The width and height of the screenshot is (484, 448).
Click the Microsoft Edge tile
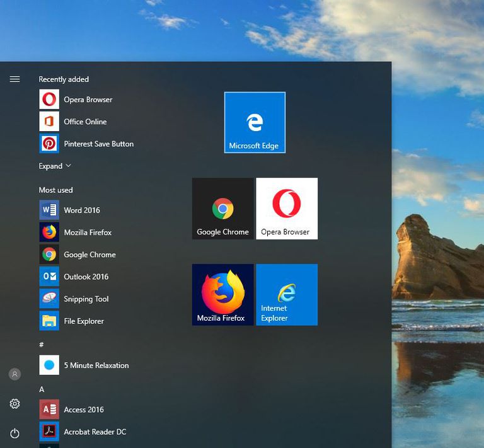click(255, 122)
